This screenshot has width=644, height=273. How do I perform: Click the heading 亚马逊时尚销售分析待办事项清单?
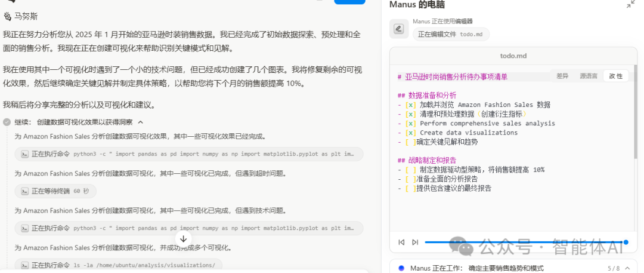[453, 77]
